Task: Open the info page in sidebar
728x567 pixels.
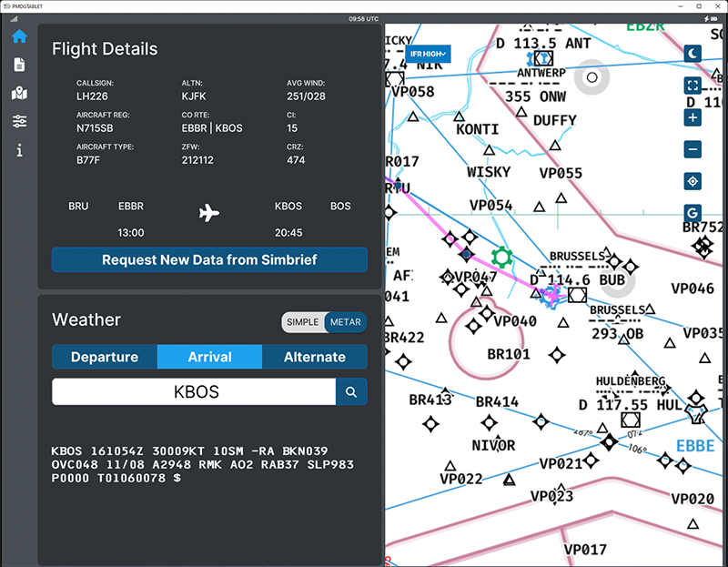Action: click(x=19, y=150)
